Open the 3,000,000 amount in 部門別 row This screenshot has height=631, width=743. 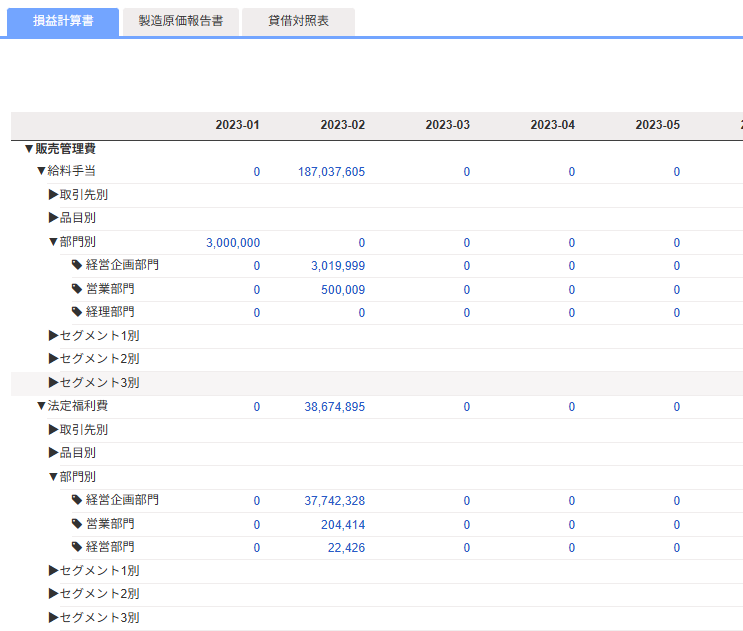click(233, 243)
